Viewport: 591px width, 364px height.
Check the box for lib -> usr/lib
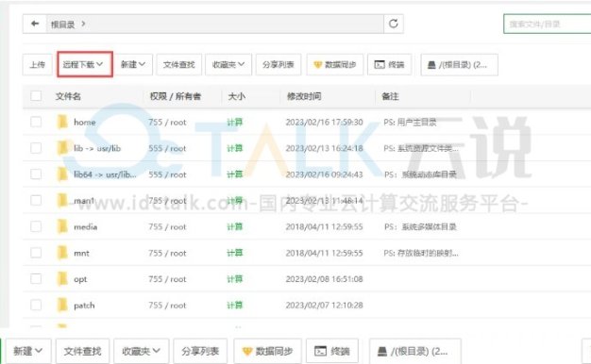click(36, 148)
